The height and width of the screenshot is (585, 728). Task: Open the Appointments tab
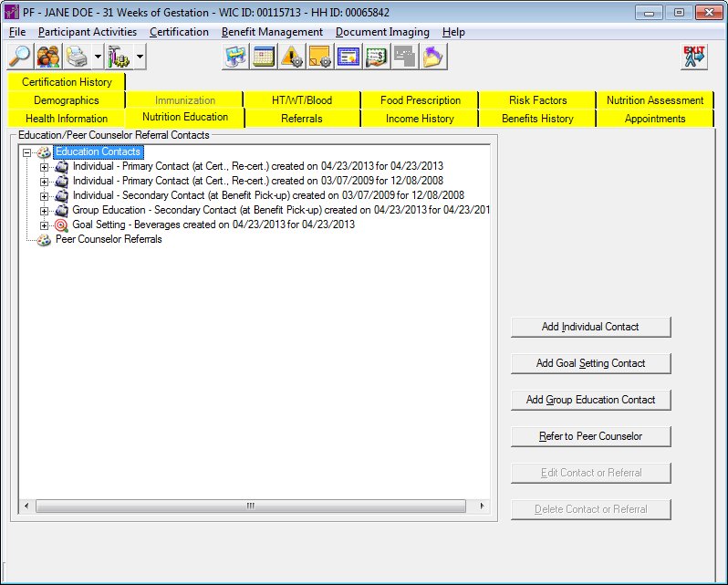click(x=655, y=119)
